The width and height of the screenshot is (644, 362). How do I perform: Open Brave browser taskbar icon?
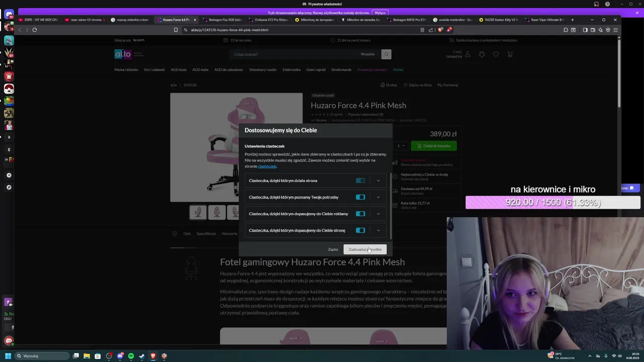153,356
